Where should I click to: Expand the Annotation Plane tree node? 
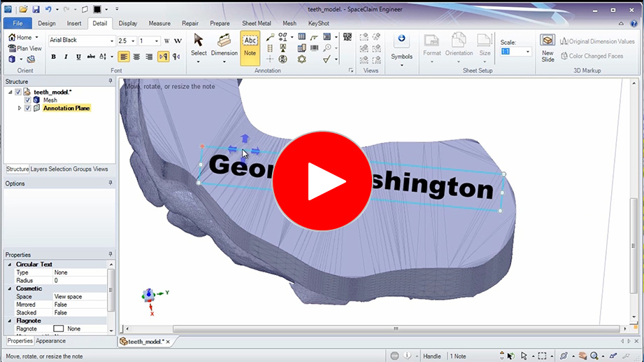click(x=19, y=109)
